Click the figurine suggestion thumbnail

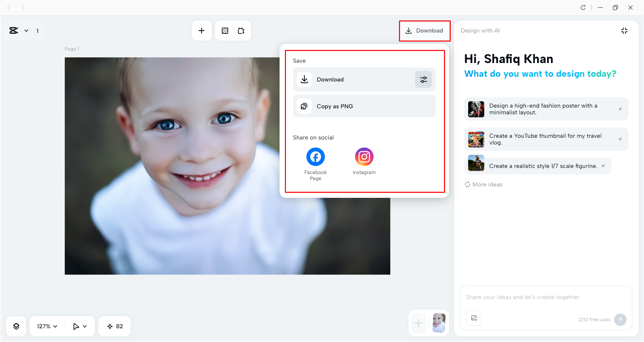(476, 163)
